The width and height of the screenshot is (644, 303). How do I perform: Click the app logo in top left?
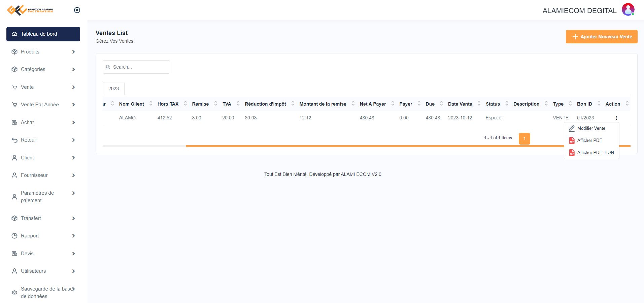(30, 10)
